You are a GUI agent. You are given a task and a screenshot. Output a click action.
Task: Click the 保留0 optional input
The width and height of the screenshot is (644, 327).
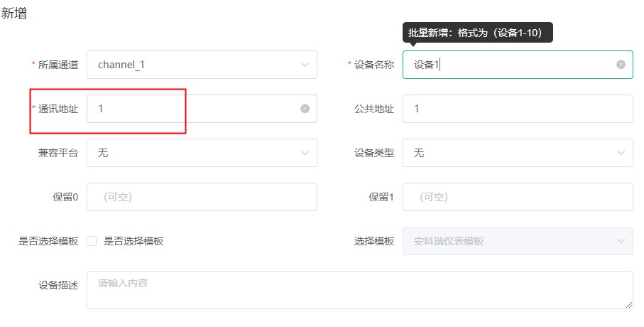coord(202,197)
